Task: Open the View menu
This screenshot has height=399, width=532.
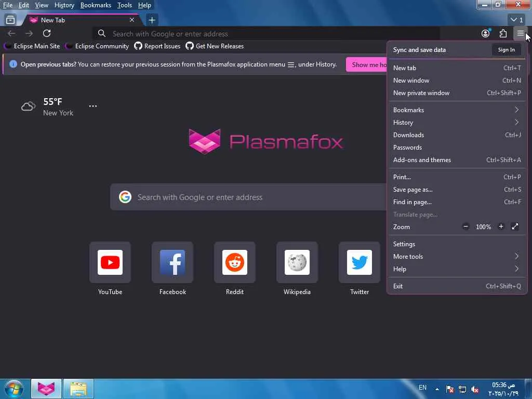Action: click(x=42, y=5)
